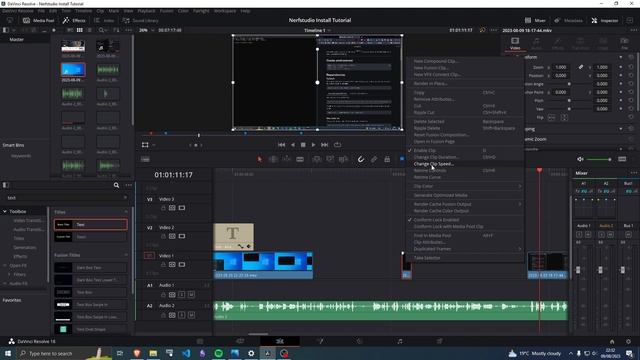The height and width of the screenshot is (360, 640).
Task: Click the Insert clip icon in timeline toolbar
Action: (317, 159)
